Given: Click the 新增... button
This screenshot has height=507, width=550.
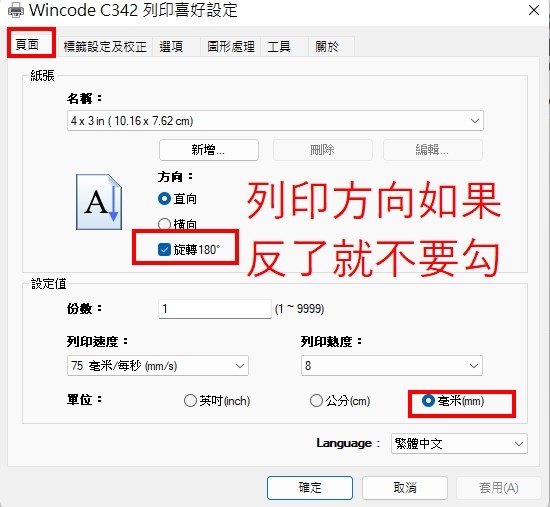Looking at the screenshot, I should click(x=209, y=150).
